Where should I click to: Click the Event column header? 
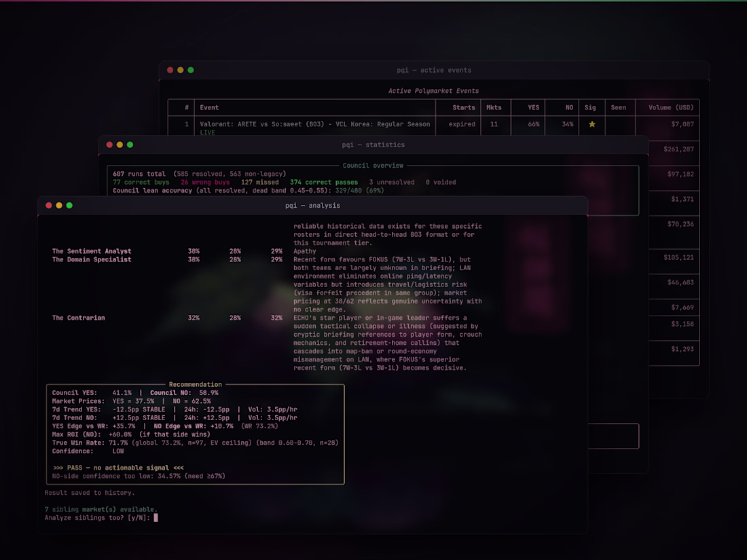click(x=209, y=108)
